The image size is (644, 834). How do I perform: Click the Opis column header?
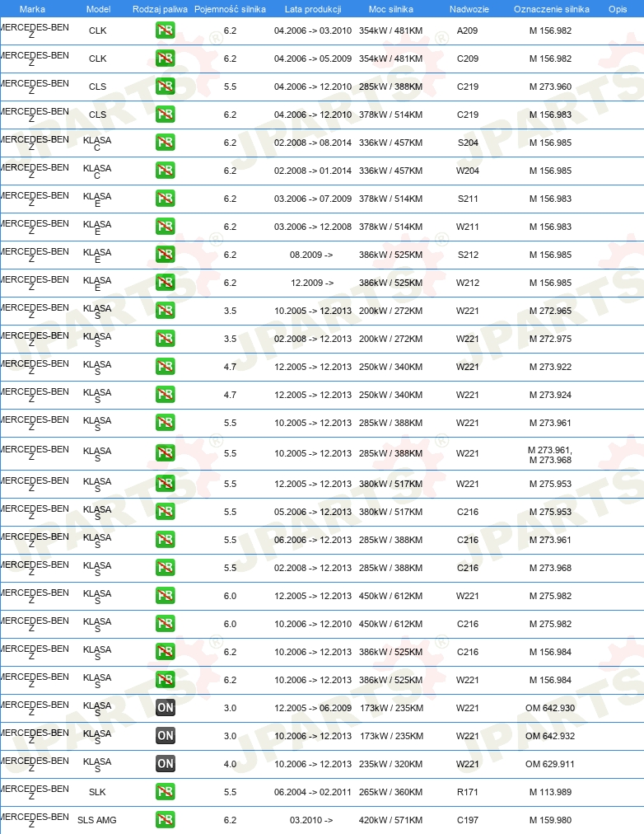tap(618, 9)
